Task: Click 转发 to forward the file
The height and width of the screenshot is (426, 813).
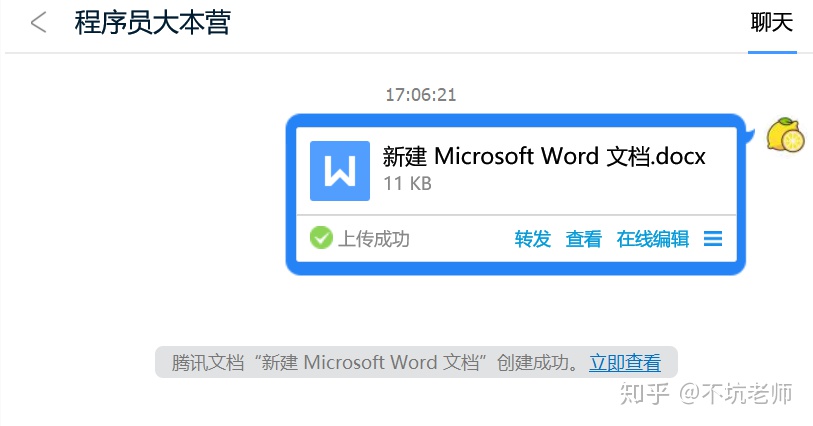Action: [532, 239]
